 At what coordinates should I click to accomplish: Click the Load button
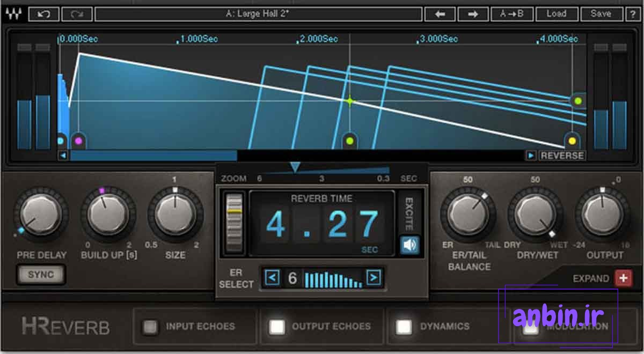(557, 14)
